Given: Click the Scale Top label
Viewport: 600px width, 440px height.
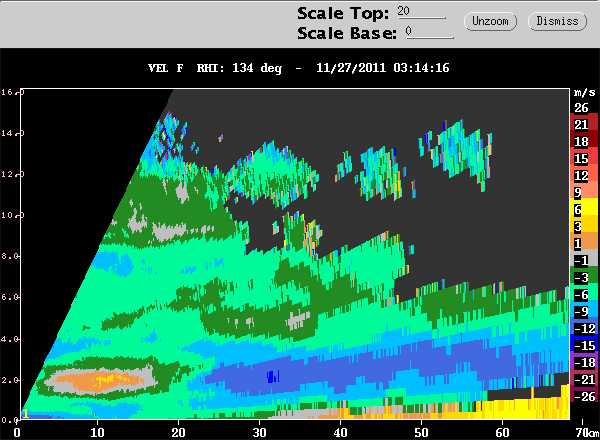Looking at the screenshot, I should 343,14.
